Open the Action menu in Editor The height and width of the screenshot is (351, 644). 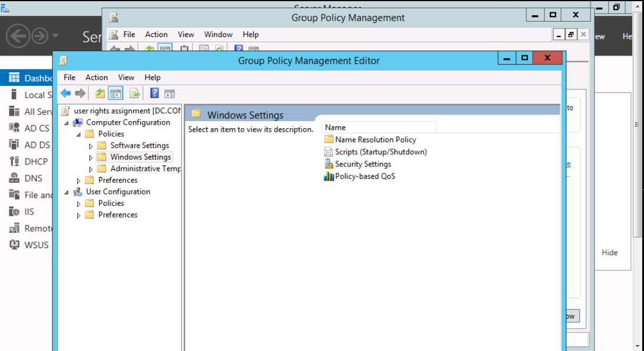[97, 78]
